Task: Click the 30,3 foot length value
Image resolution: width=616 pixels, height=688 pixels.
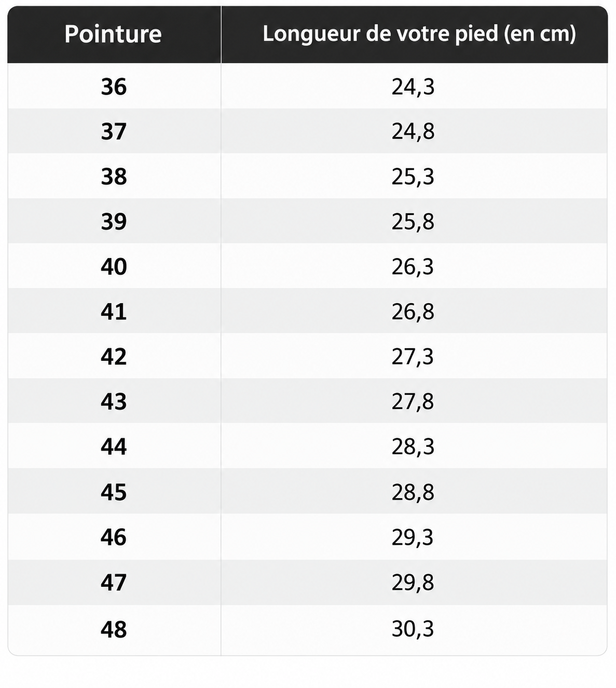Action: [413, 629]
